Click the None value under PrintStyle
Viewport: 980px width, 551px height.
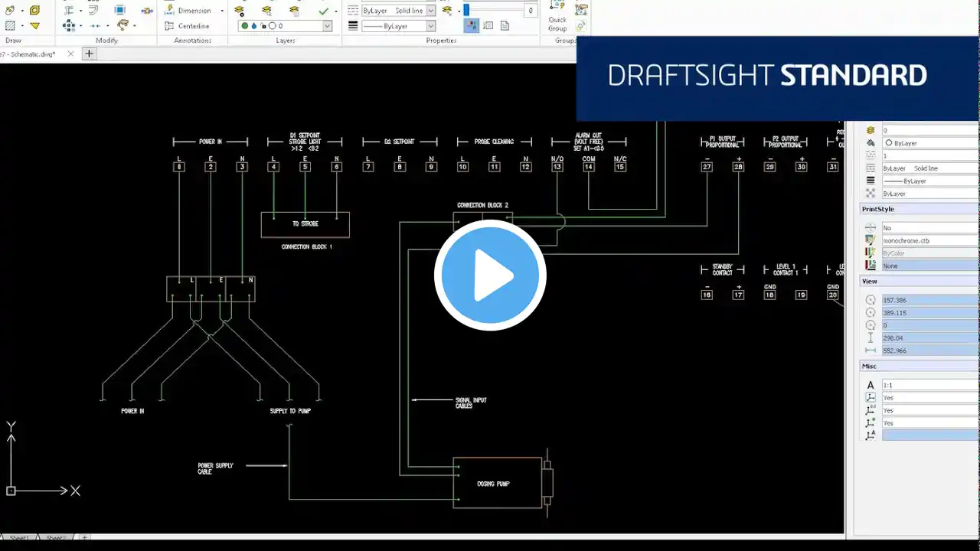click(930, 266)
